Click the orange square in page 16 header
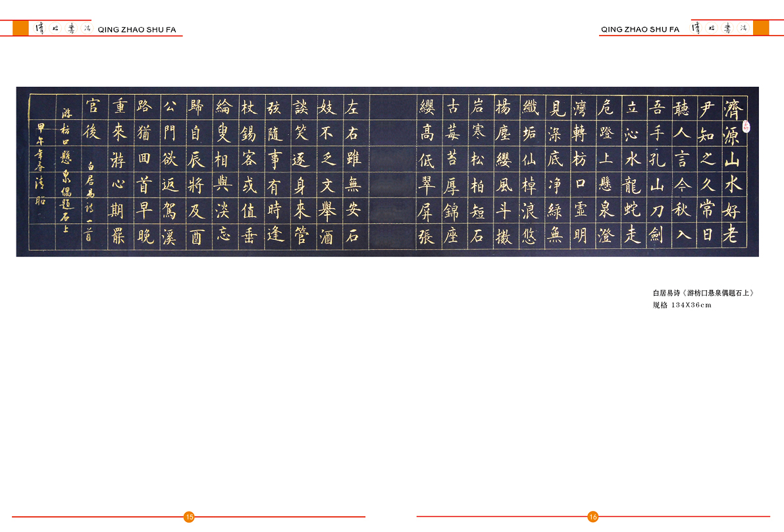 point(761,28)
